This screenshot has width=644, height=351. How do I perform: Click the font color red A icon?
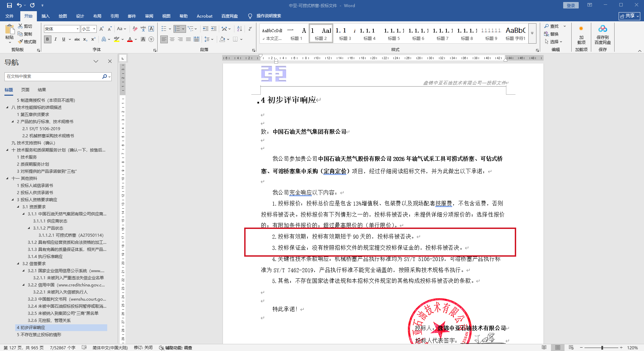[x=130, y=40]
